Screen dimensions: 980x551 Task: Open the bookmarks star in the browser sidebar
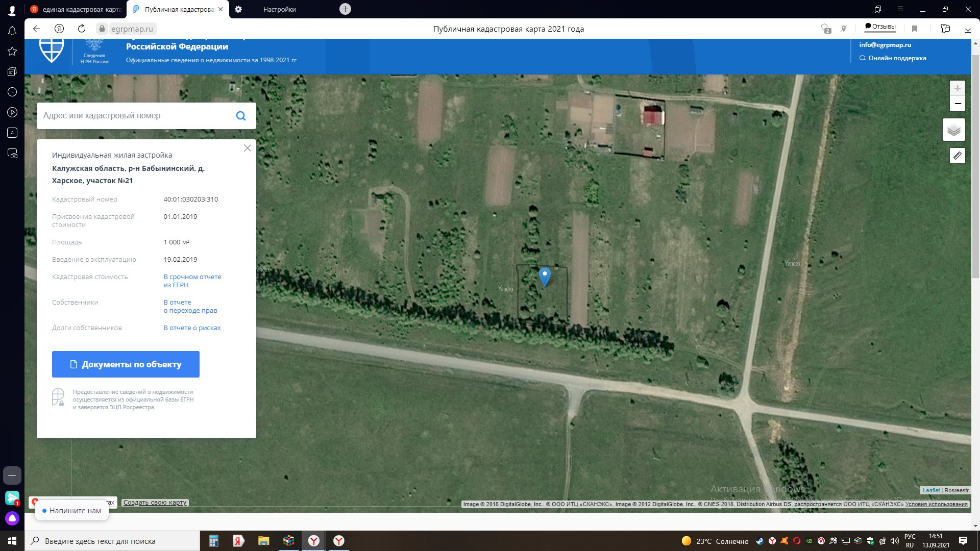pyautogui.click(x=12, y=51)
